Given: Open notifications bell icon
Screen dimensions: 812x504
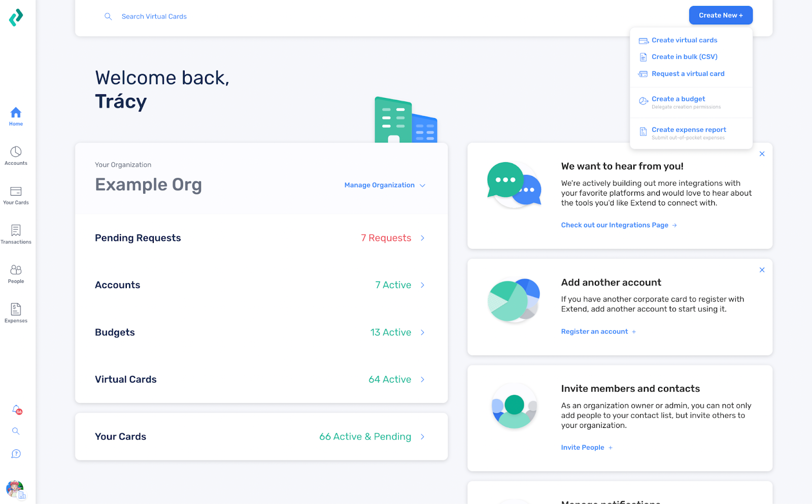Looking at the screenshot, I should click(16, 409).
